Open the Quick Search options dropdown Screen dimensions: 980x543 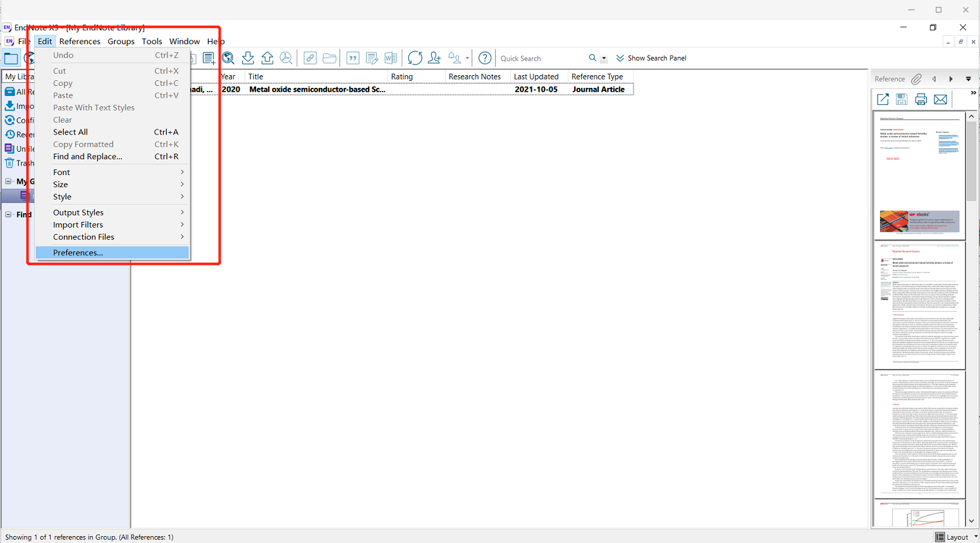pos(604,58)
